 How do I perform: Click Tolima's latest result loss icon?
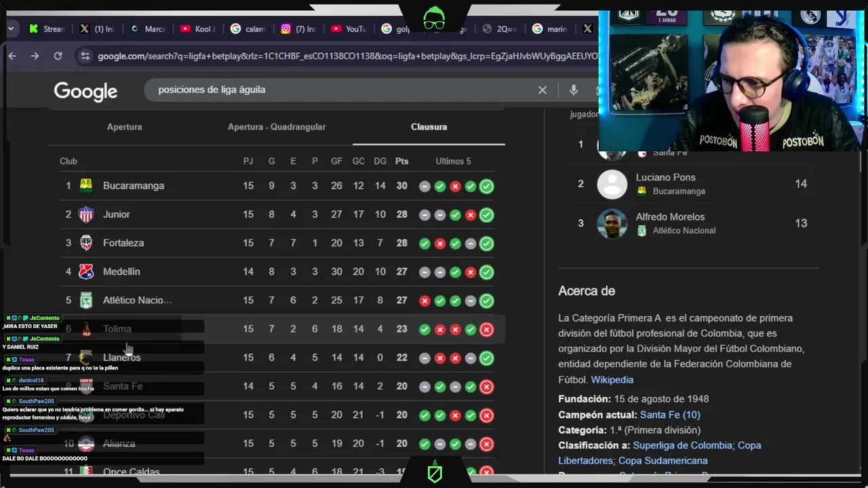click(486, 329)
